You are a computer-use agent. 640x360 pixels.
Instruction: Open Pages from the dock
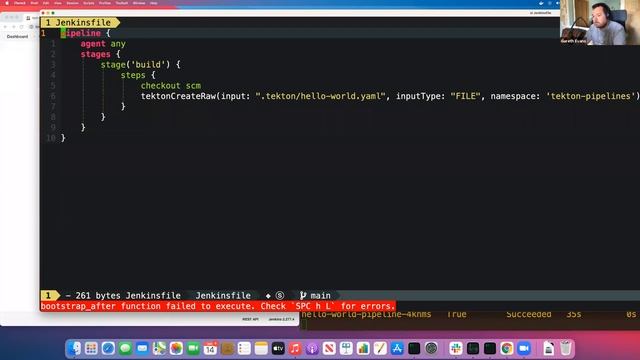(x=380, y=349)
